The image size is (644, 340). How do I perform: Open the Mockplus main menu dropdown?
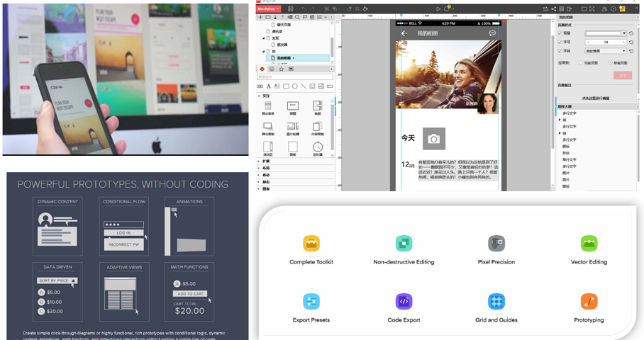point(268,8)
